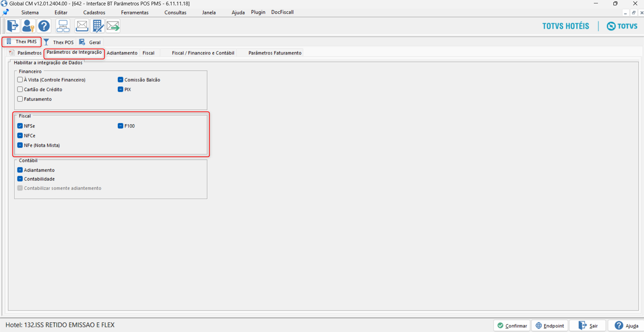The width and height of the screenshot is (644, 332).
Task: Toggle the NFSe checkbox in Fiscal
Action: (x=20, y=126)
